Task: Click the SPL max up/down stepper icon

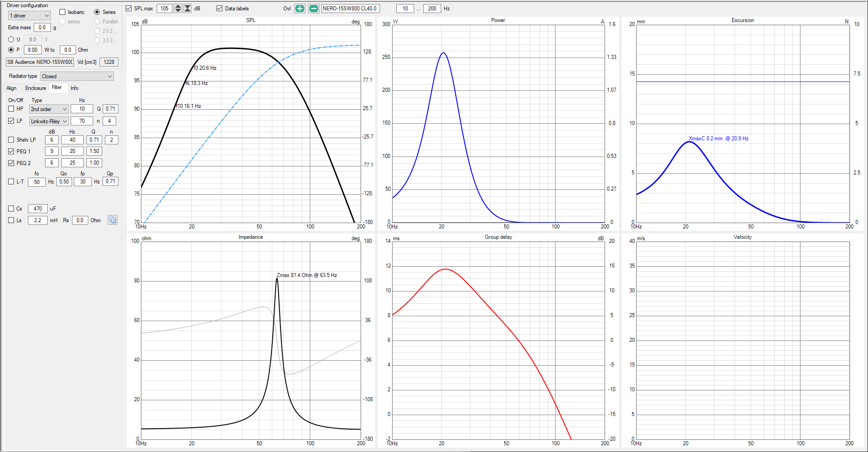Action: (x=178, y=9)
